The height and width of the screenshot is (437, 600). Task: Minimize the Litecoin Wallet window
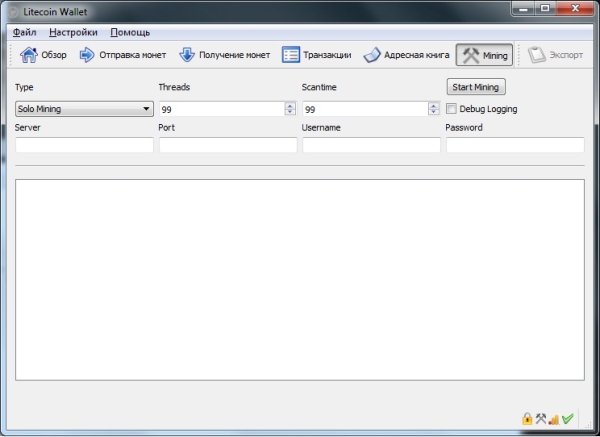tap(523, 8)
